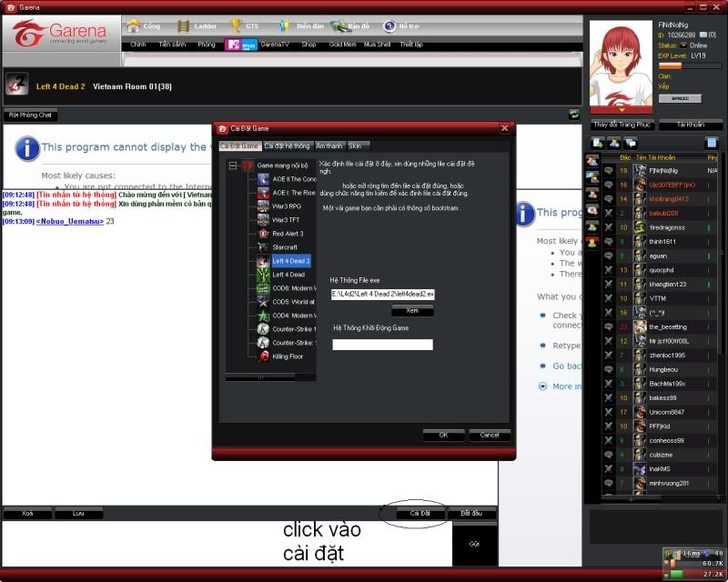The image size is (728, 582).
Task: Click the avatar icon next to the_besetting
Action: (x=640, y=326)
